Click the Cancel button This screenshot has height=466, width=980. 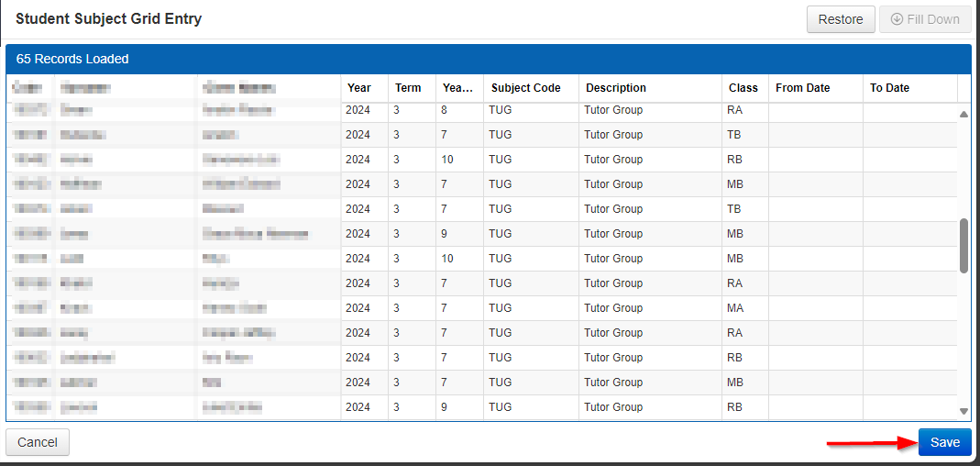click(x=38, y=442)
